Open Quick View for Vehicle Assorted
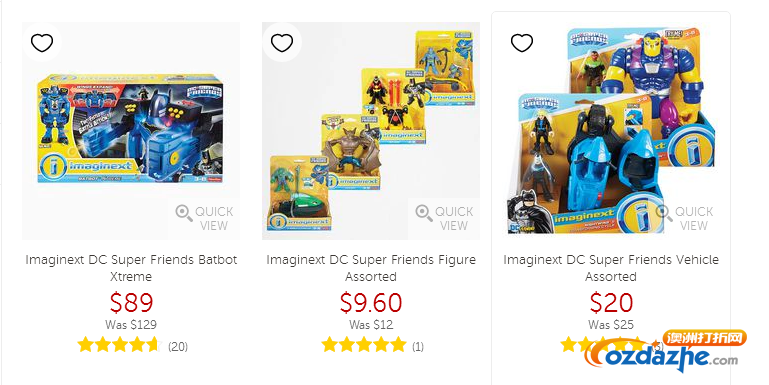Viewport: 769px width, 385px height. [684, 218]
